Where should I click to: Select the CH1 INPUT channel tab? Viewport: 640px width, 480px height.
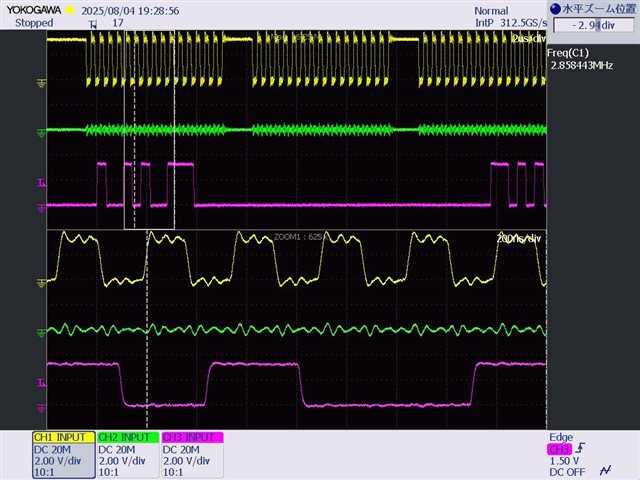coord(63,437)
